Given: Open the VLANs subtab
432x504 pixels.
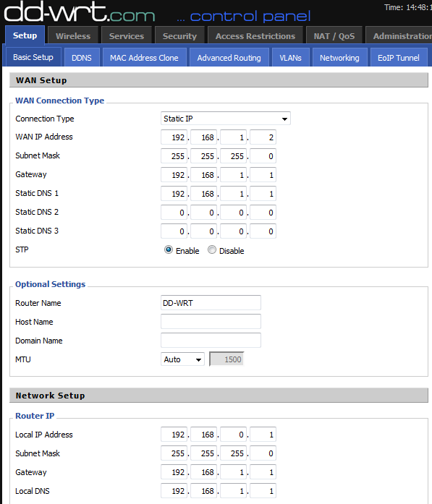Looking at the screenshot, I should [x=290, y=58].
